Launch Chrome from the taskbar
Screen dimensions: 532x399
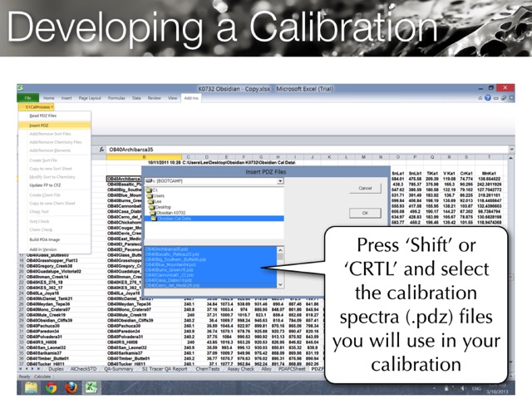(x=52, y=387)
